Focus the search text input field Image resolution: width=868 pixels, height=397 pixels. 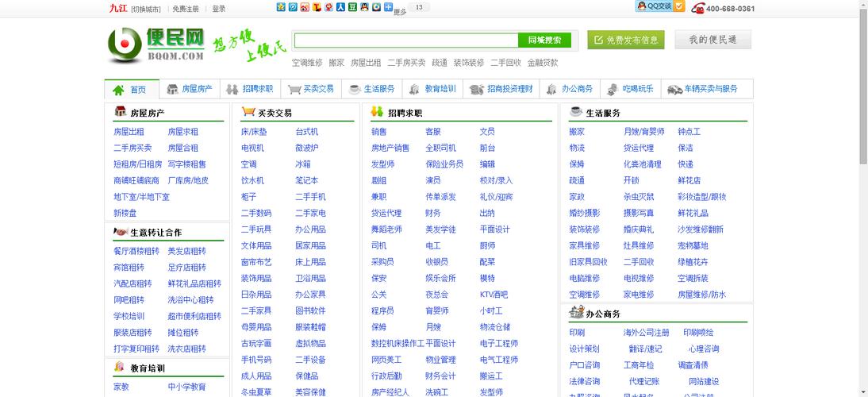coord(405,40)
